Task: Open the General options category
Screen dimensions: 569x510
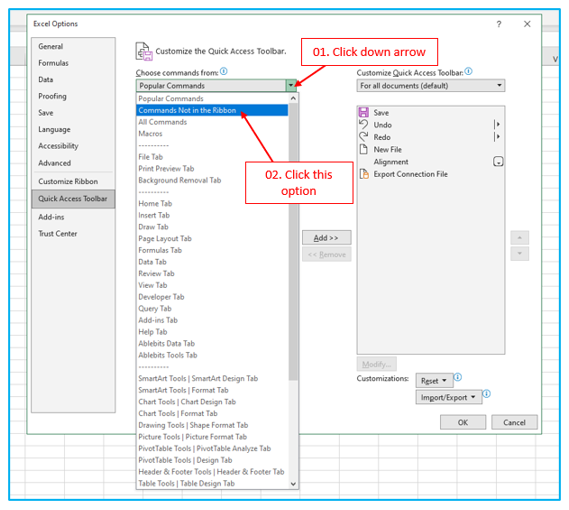Action: pyautogui.click(x=73, y=46)
